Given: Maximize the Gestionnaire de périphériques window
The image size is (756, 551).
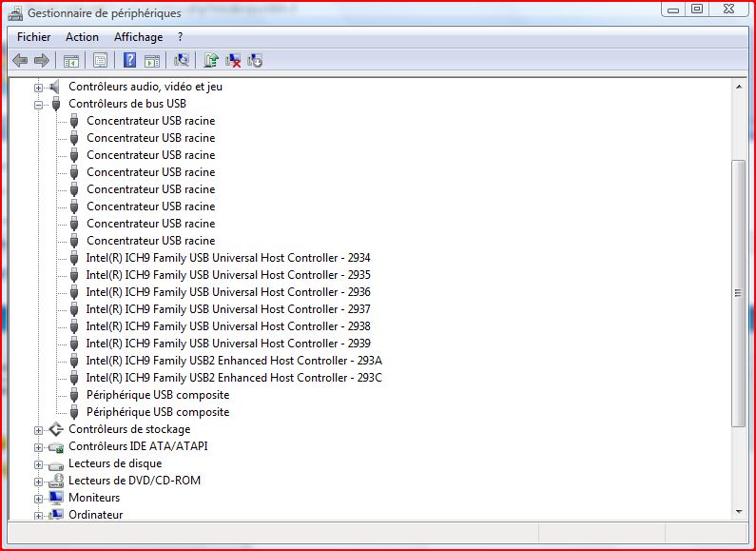Looking at the screenshot, I should [x=697, y=10].
